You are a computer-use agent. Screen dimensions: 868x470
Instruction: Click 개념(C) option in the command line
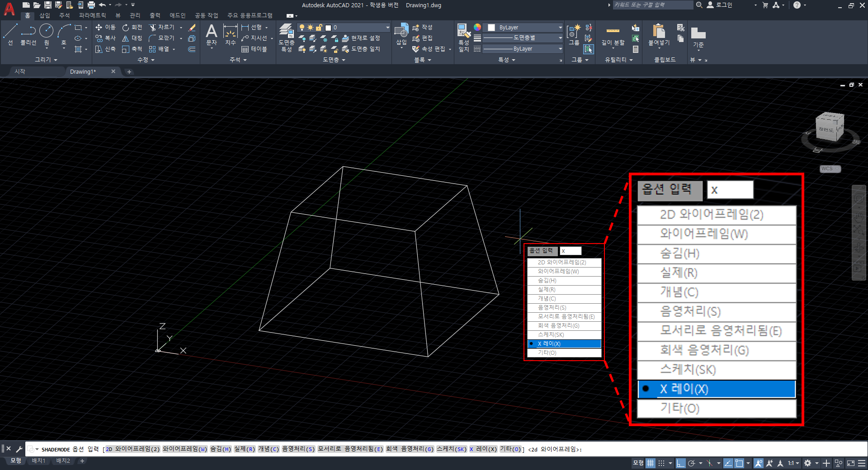click(269, 449)
